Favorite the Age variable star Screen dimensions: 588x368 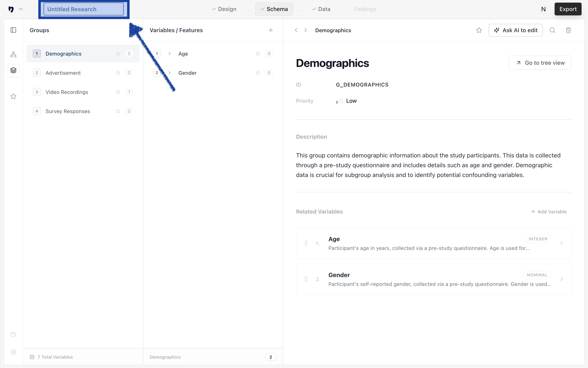[x=258, y=54]
